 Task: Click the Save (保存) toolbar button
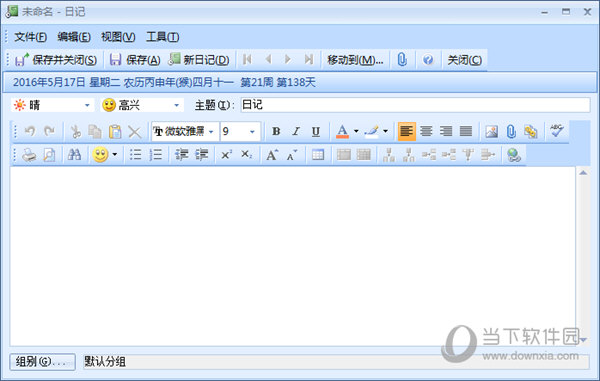coord(135,60)
